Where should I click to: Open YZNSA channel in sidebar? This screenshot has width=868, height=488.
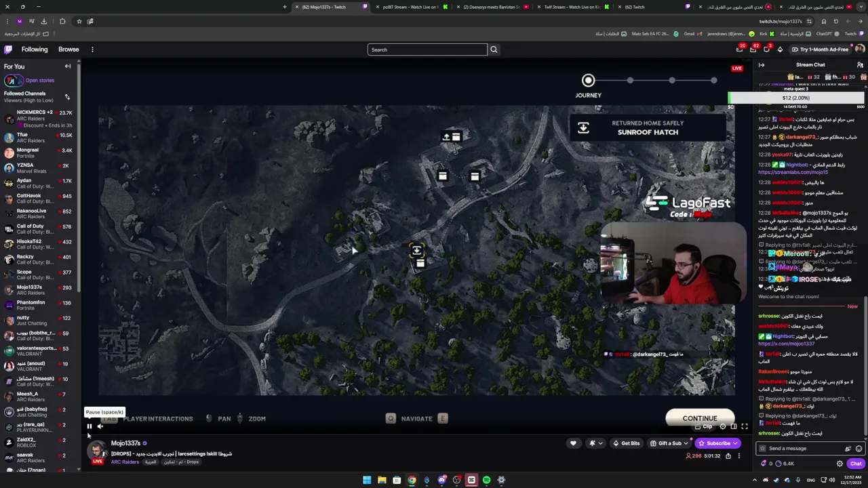tap(39, 168)
